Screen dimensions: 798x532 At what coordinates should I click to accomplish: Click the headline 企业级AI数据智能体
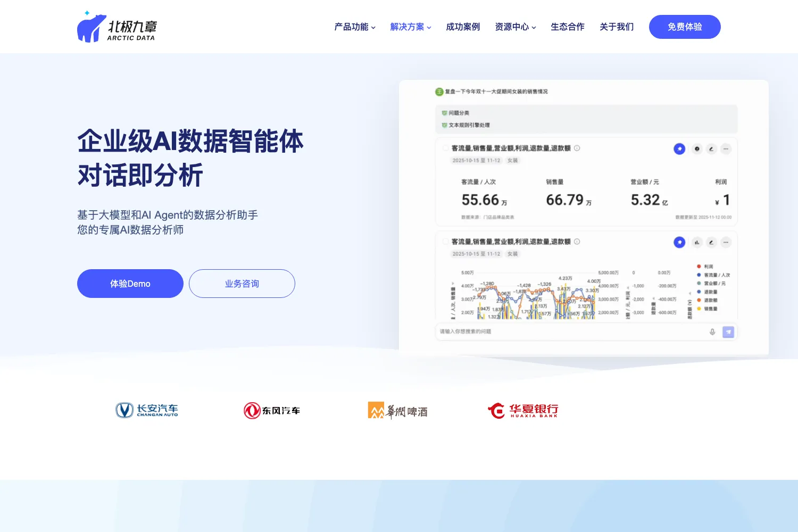[x=190, y=141]
